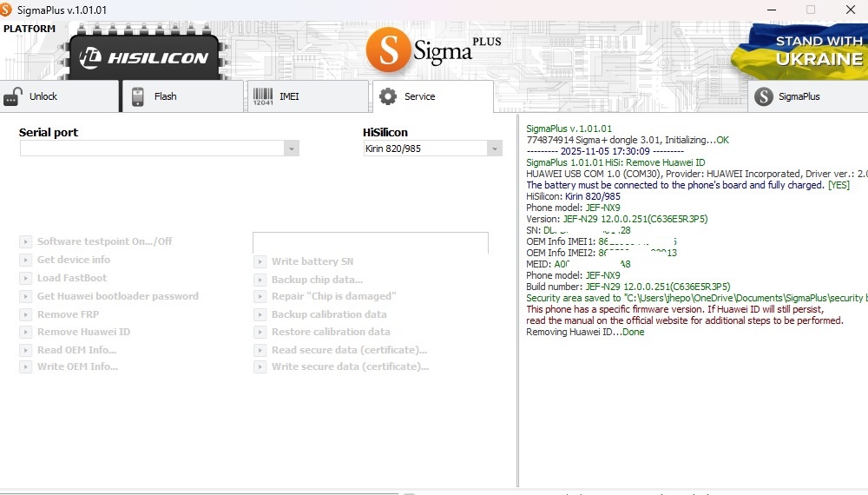This screenshot has height=495, width=868.
Task: Click the Write OEM Info... button
Action: click(69, 366)
